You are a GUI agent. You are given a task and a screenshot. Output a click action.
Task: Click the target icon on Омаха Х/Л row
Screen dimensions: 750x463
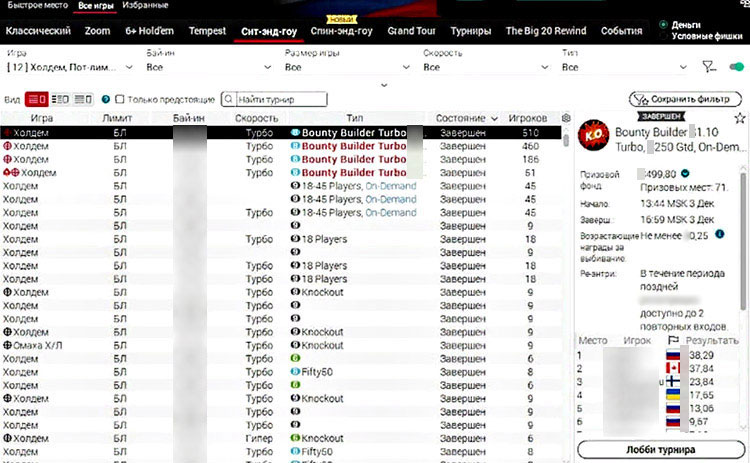(7, 345)
